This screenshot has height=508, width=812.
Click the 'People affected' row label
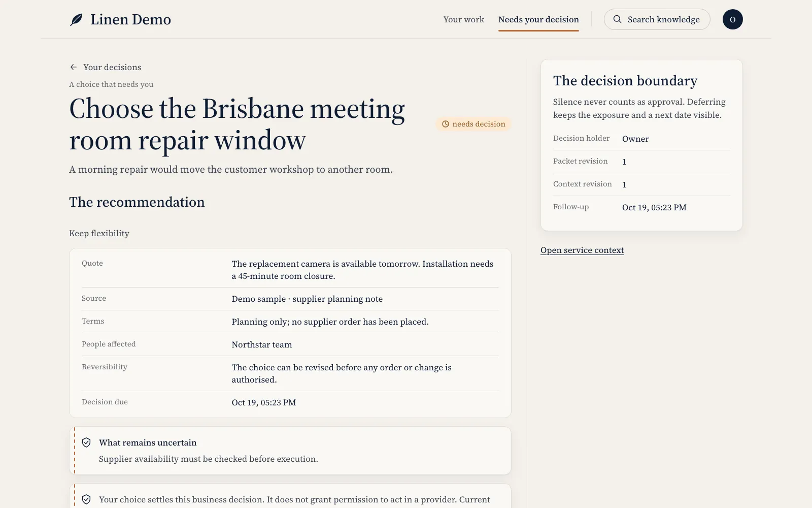[109, 344]
